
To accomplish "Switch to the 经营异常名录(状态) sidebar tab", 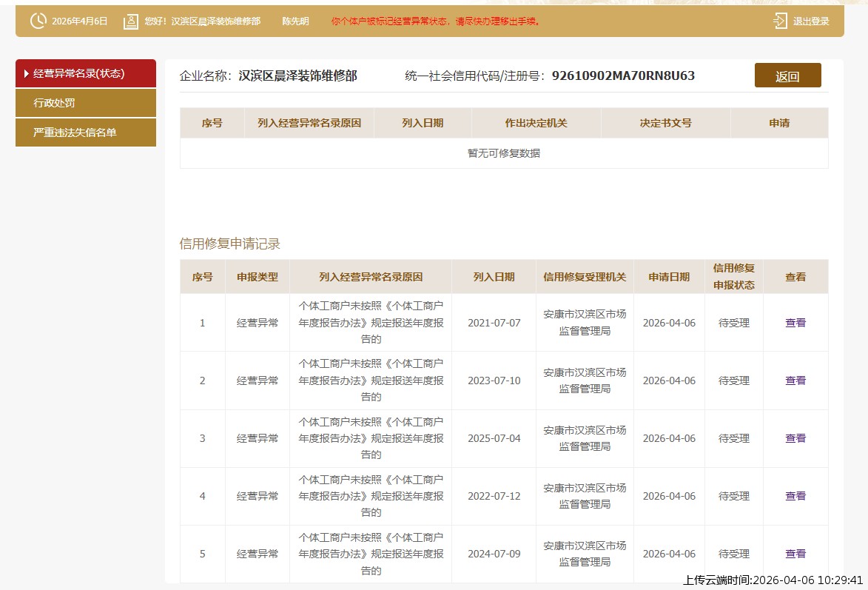I will pyautogui.click(x=85, y=74).
